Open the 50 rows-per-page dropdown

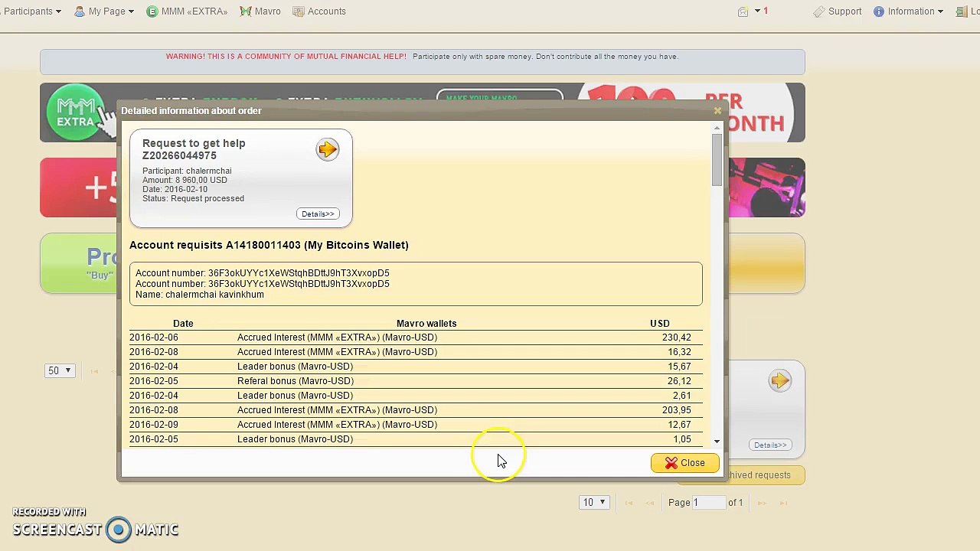click(x=60, y=370)
